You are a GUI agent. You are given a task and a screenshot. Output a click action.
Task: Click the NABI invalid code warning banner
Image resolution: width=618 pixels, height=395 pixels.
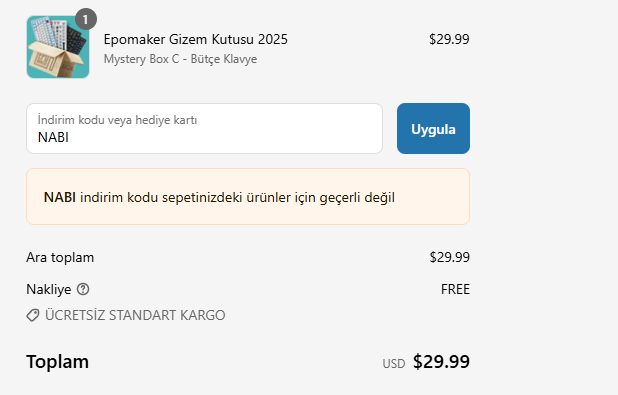[248, 197]
